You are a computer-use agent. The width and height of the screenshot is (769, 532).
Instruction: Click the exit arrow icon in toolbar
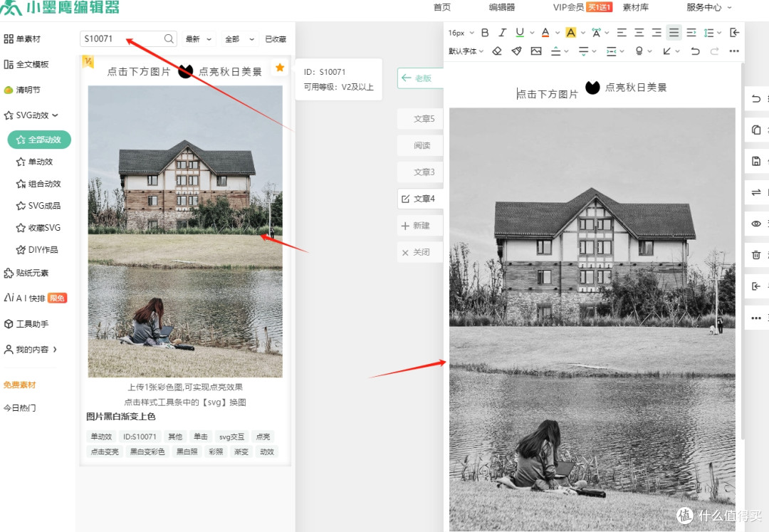pyautogui.click(x=734, y=33)
